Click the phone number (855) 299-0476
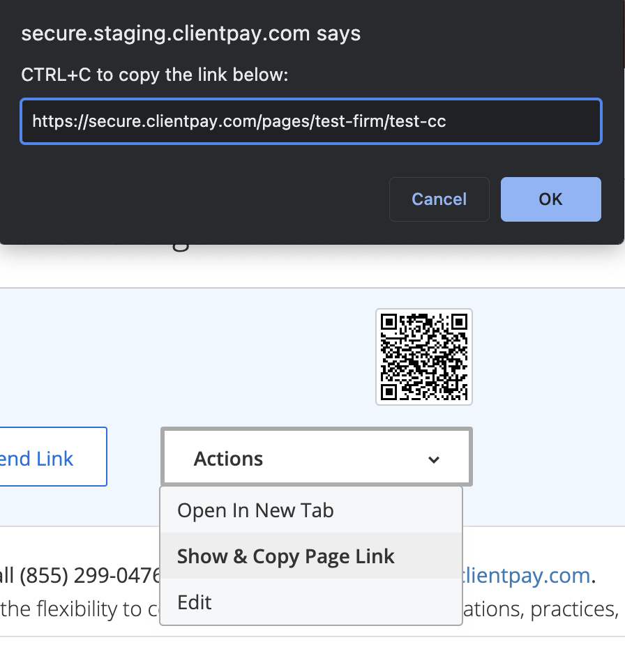The width and height of the screenshot is (625, 672). click(90, 575)
